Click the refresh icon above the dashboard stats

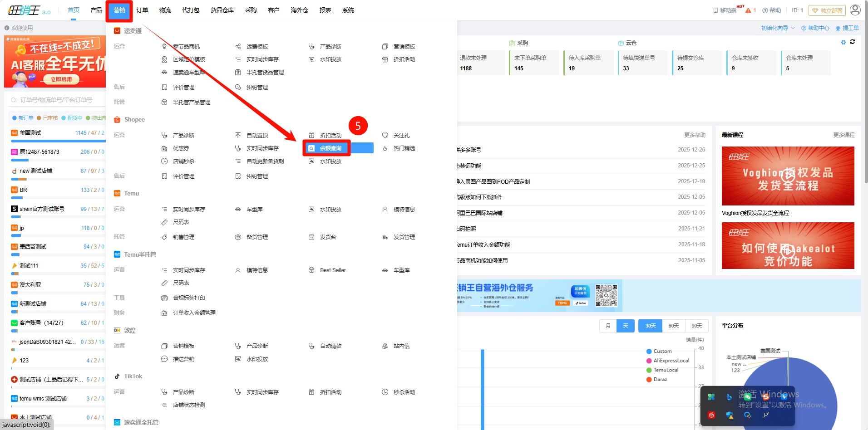click(x=853, y=42)
